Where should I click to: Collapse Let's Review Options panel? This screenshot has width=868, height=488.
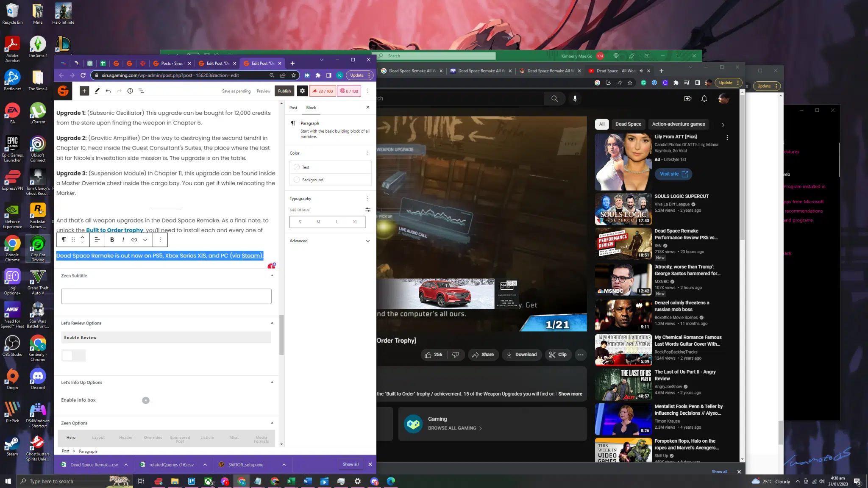click(x=272, y=323)
